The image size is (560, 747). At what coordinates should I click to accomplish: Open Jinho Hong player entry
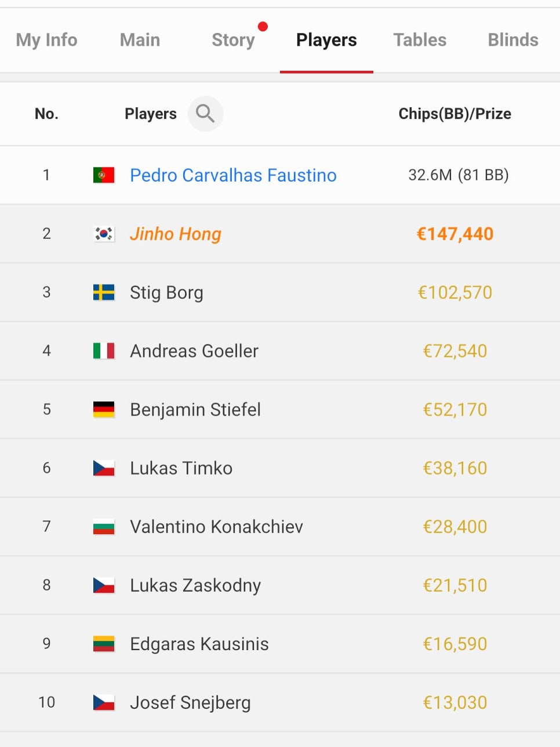(x=176, y=234)
